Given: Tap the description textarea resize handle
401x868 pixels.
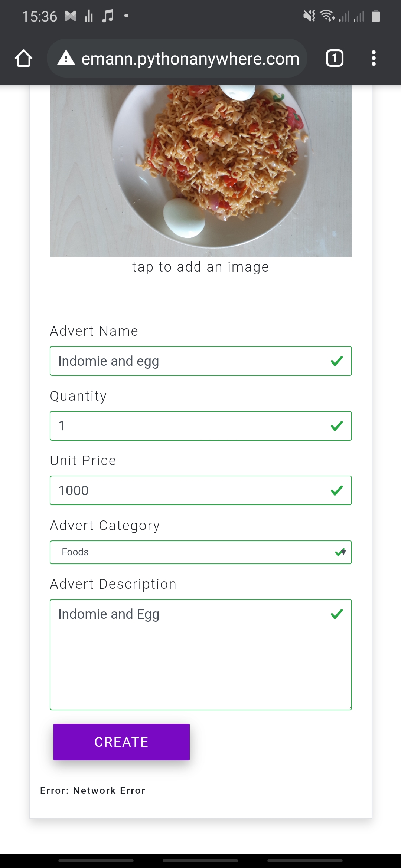Looking at the screenshot, I should [x=349, y=708].
